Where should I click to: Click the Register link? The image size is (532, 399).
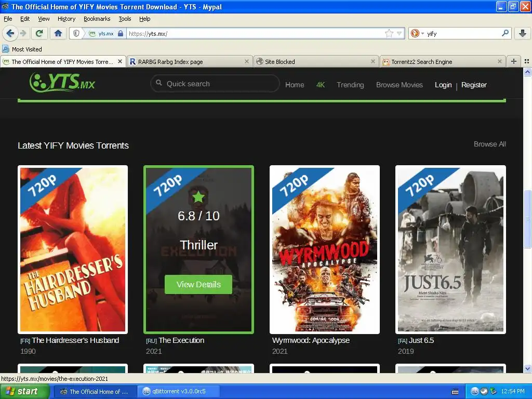(x=474, y=85)
